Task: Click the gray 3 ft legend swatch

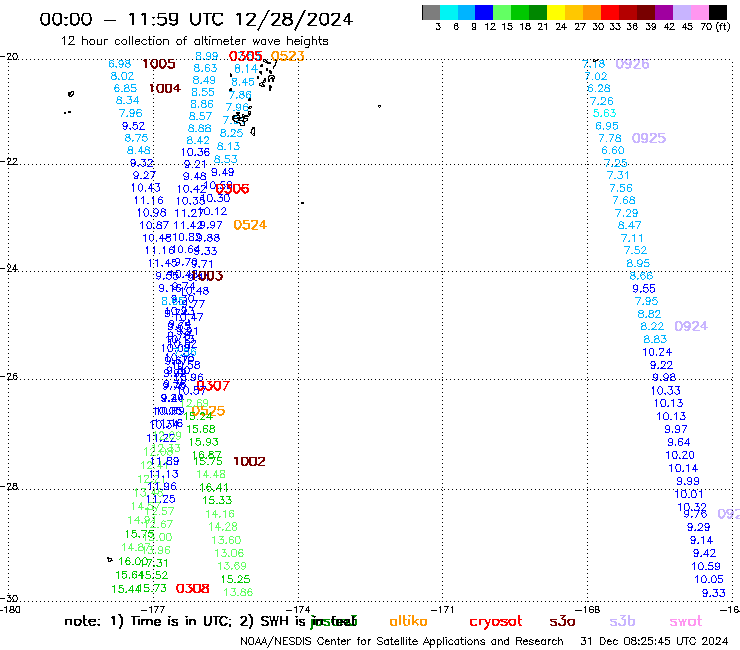Action: pyautogui.click(x=431, y=12)
